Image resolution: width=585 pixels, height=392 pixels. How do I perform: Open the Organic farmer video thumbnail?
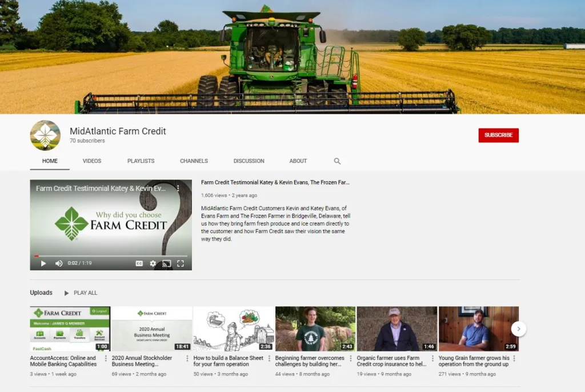(397, 329)
